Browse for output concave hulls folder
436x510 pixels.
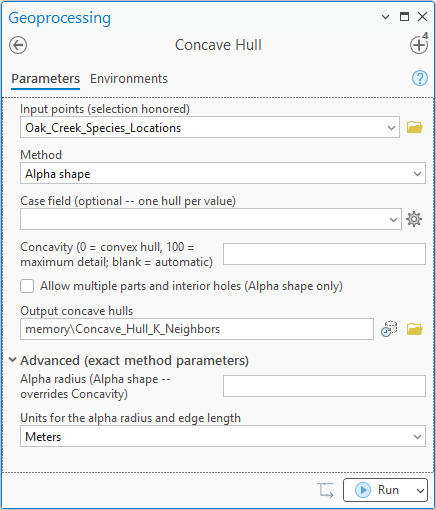415,329
